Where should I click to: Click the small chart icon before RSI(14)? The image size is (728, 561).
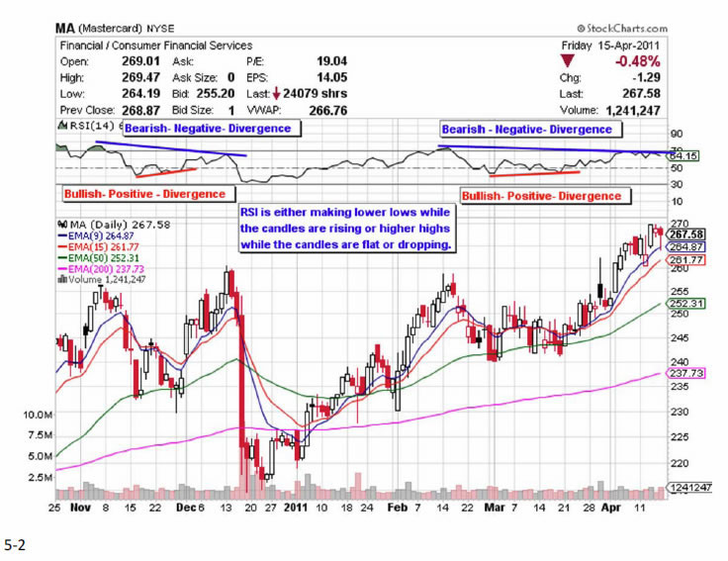pos(62,126)
